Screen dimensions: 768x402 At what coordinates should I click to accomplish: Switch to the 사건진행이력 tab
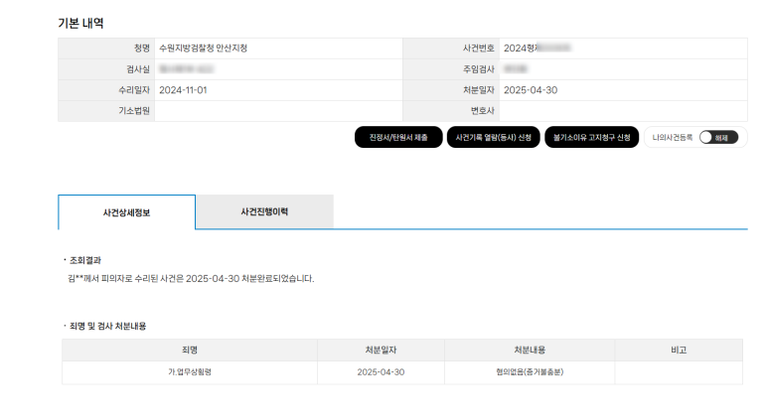[x=264, y=212]
